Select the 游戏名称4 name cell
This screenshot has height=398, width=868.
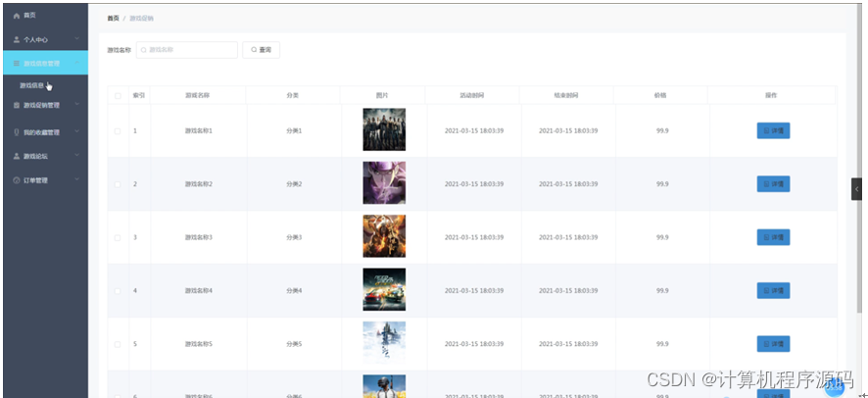pyautogui.click(x=199, y=291)
